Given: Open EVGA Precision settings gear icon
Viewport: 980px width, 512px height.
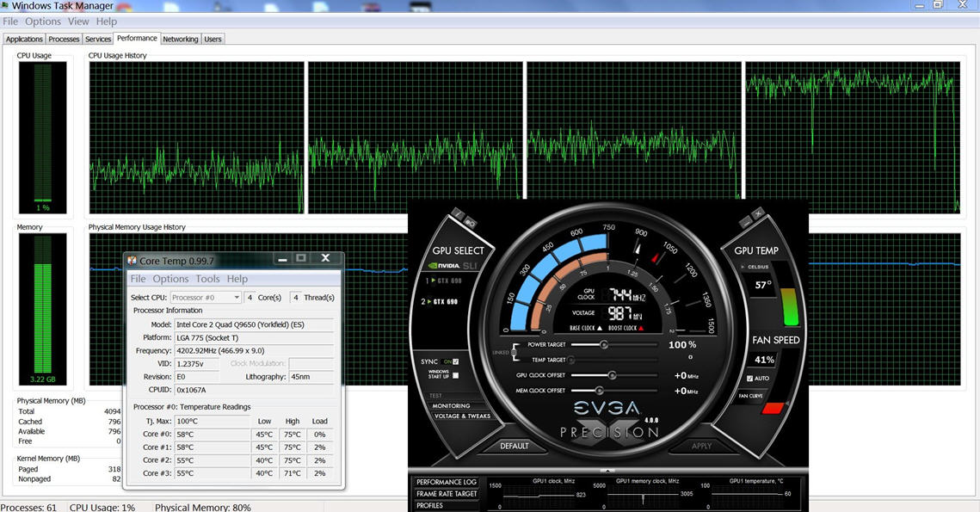Looking at the screenshot, I should (x=471, y=223).
